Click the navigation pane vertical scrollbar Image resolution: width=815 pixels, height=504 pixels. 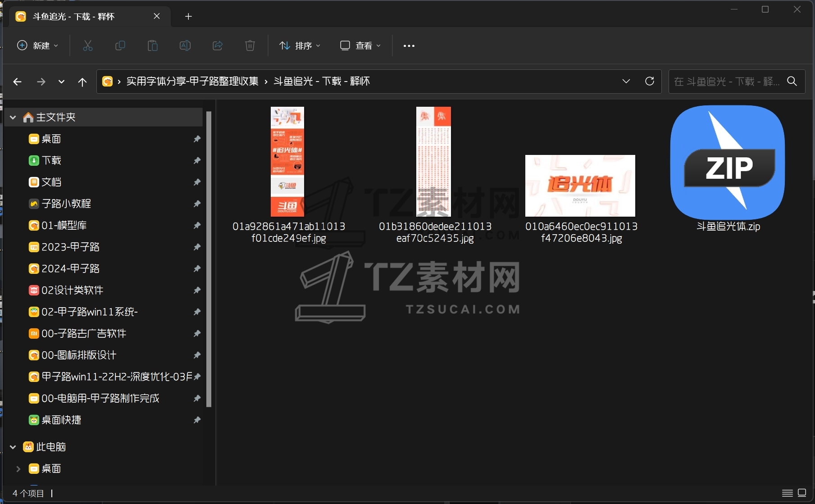click(209, 259)
